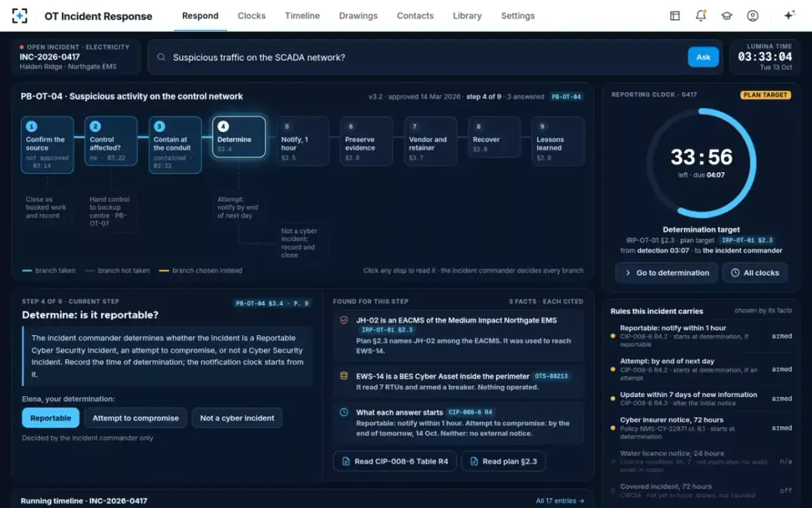The width and height of the screenshot is (812, 508).
Task: Switch to the Respond tab
Action: pos(200,16)
